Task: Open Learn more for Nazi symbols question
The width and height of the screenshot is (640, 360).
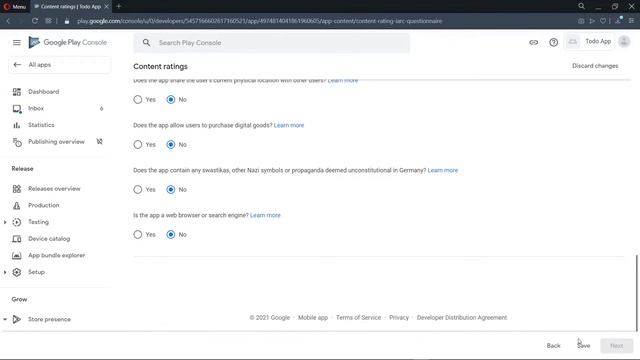Action: 443,170
